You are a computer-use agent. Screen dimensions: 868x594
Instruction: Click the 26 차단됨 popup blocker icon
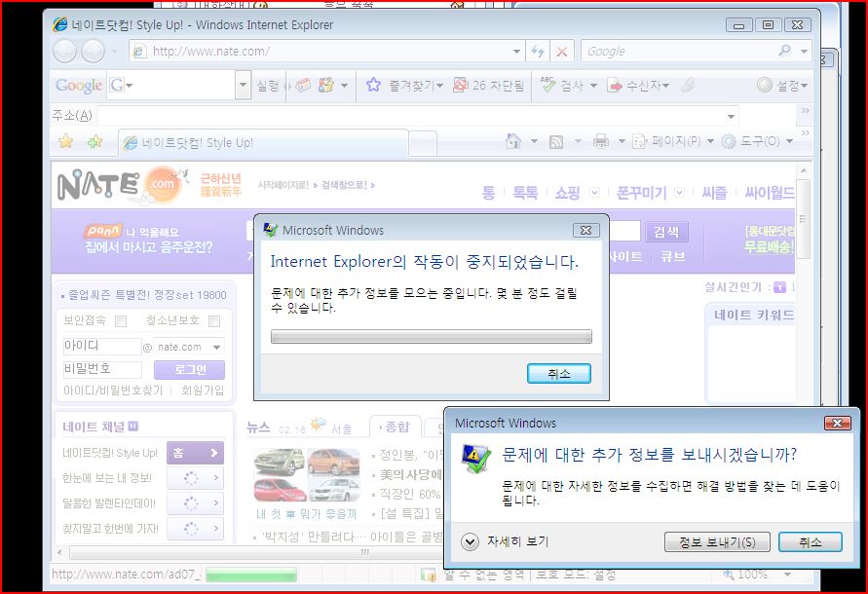point(460,85)
